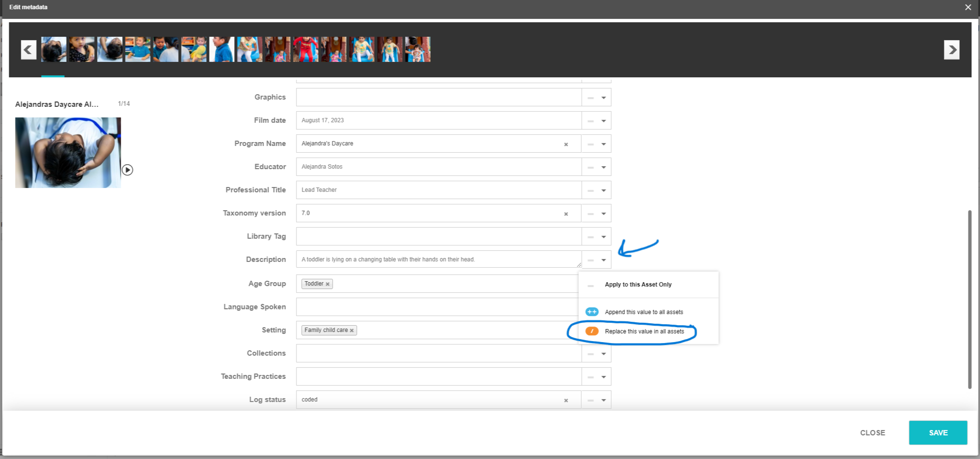
Task: Click the next arrow in the thumbnail carousel
Action: (x=951, y=49)
